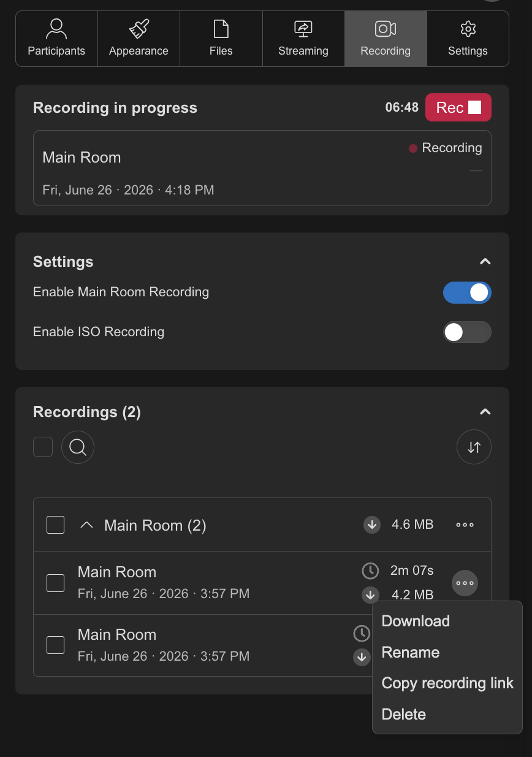Tick the Main Room (2) group checkbox

click(x=56, y=525)
